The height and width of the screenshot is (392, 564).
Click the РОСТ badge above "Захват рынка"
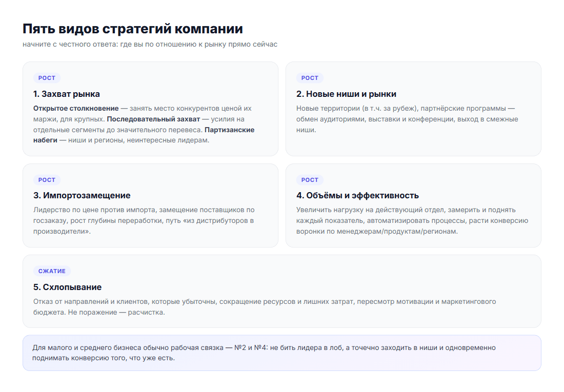coord(47,78)
